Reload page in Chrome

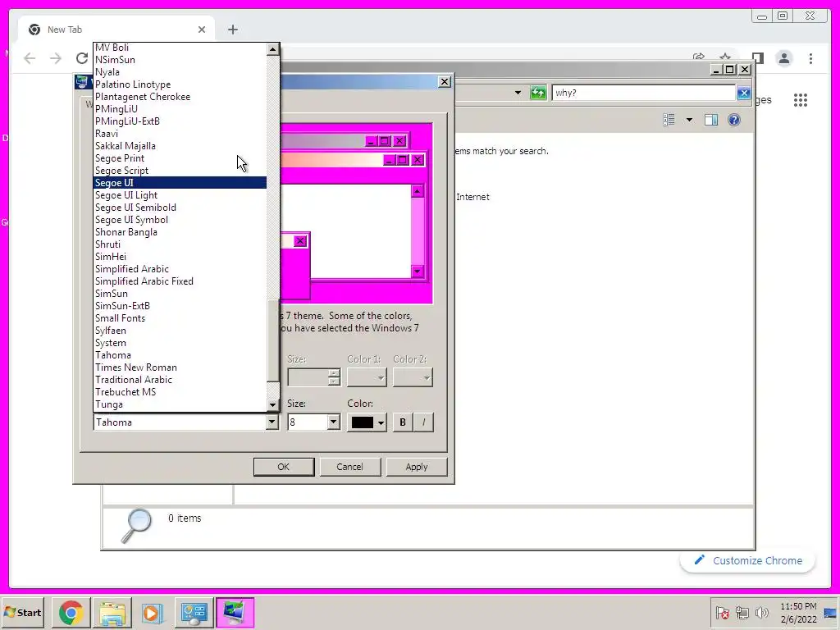[81, 58]
